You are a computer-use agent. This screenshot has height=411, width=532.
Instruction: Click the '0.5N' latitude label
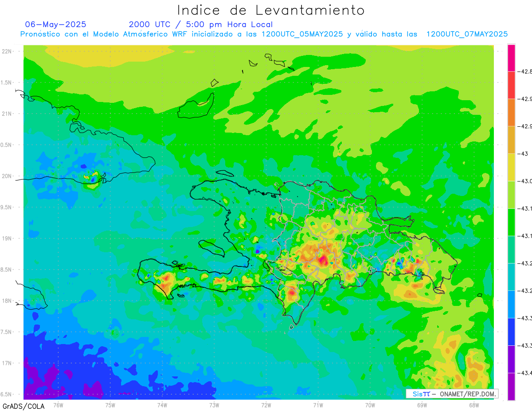pyautogui.click(x=7, y=145)
